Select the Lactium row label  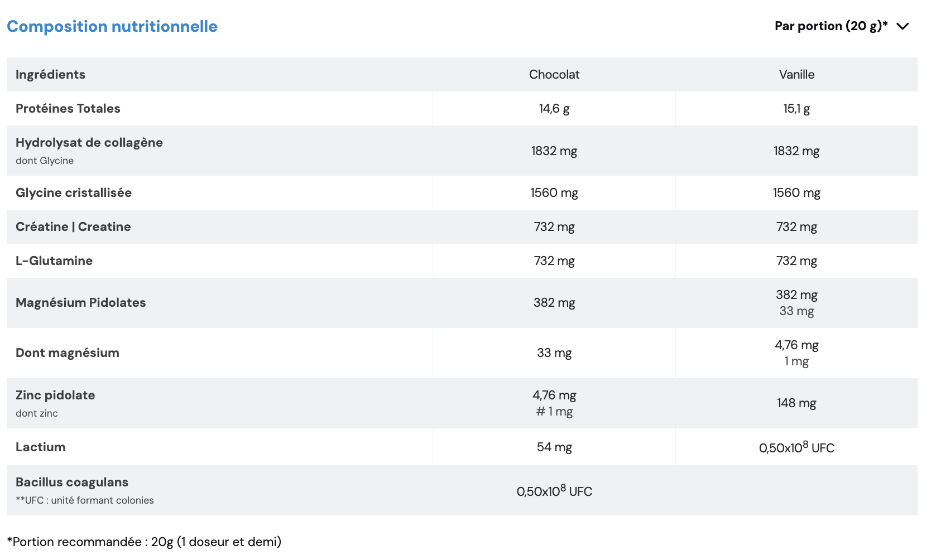41,447
